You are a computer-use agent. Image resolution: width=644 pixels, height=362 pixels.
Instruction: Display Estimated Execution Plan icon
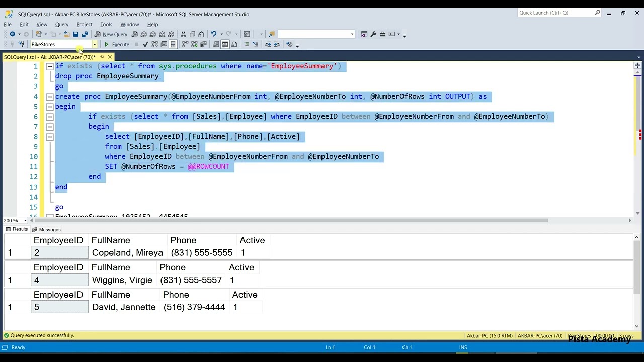click(154, 44)
